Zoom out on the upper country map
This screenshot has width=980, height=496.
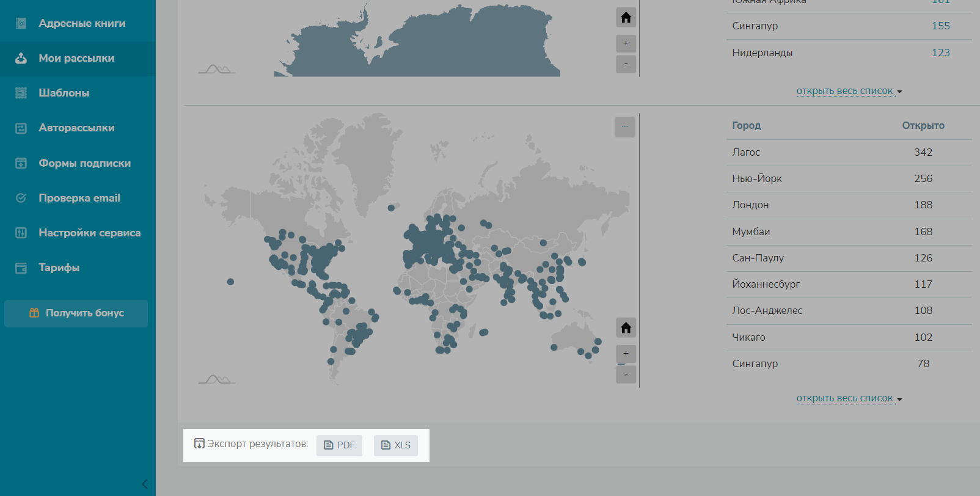(626, 64)
